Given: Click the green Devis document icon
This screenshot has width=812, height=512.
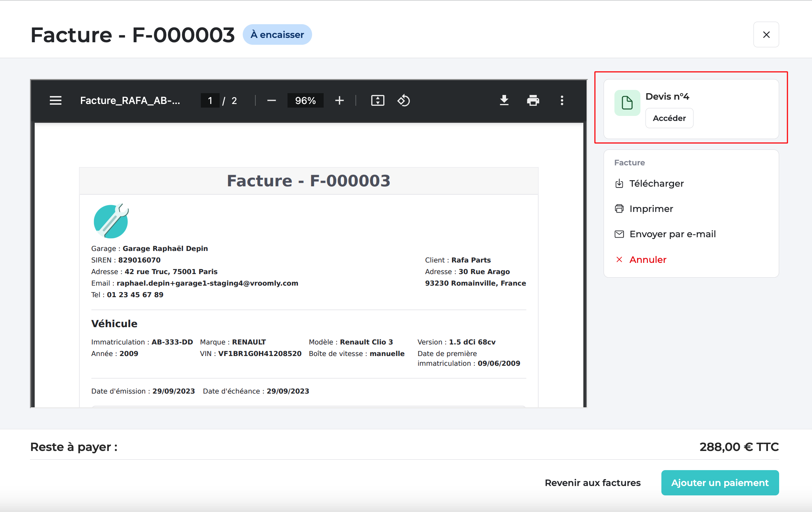Looking at the screenshot, I should pyautogui.click(x=627, y=103).
